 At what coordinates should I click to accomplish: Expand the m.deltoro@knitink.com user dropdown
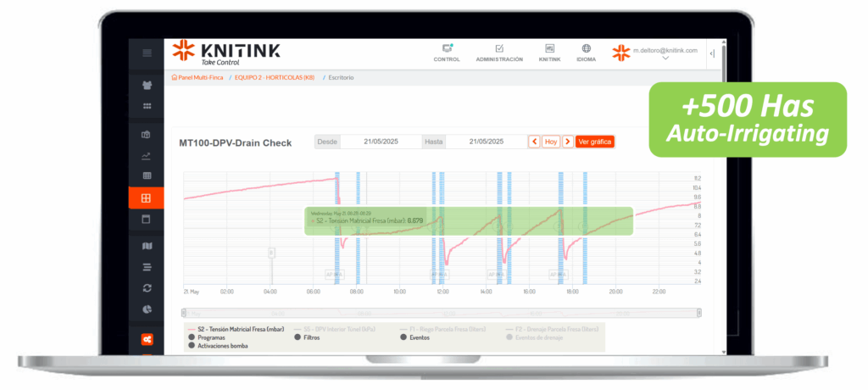coord(665,58)
